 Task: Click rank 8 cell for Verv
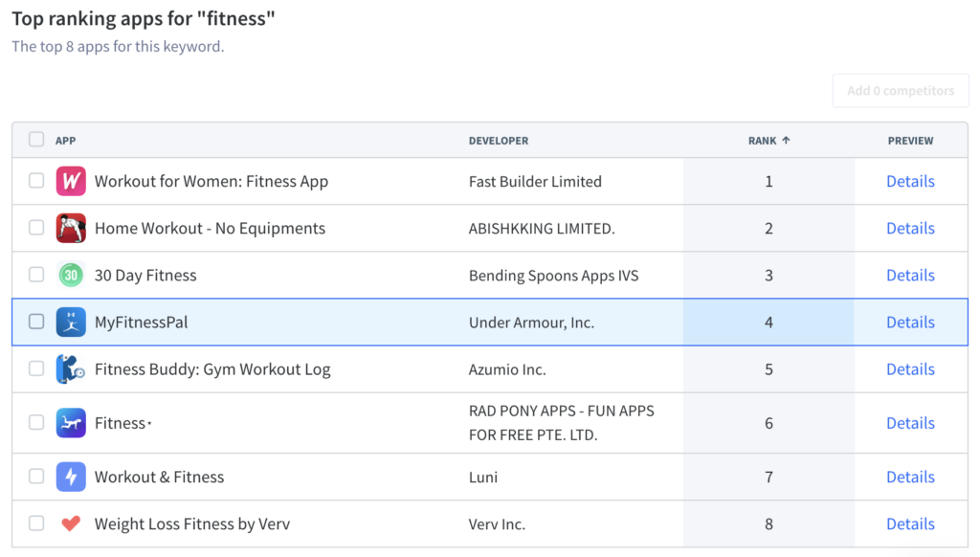(x=768, y=524)
